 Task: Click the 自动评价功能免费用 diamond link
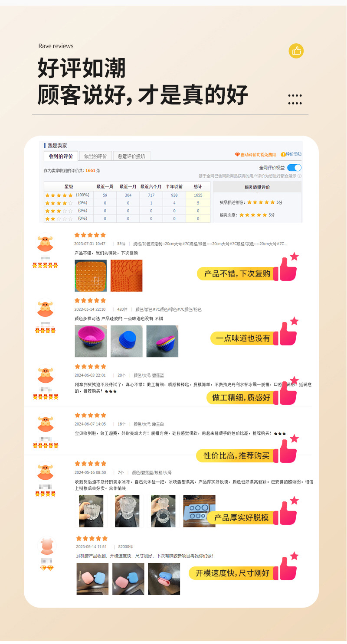(x=255, y=155)
